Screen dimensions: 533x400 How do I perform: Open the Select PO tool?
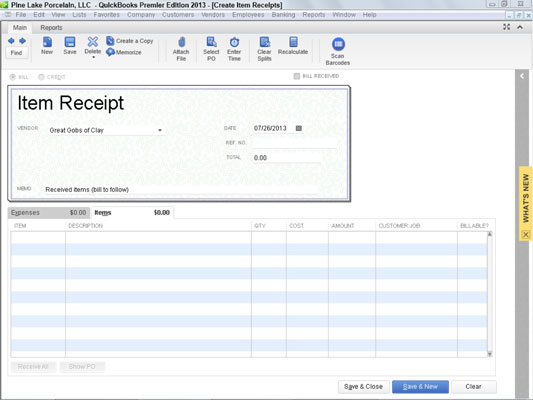pos(211,49)
